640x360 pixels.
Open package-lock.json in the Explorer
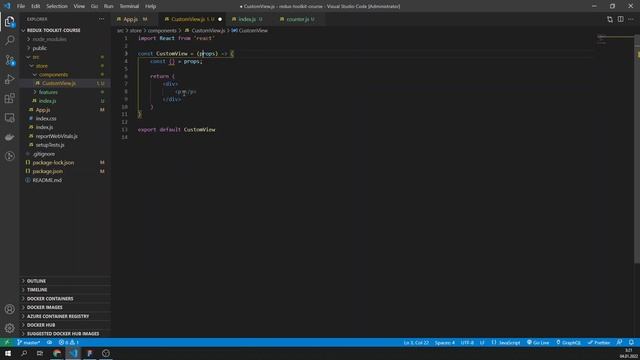(x=65, y=162)
